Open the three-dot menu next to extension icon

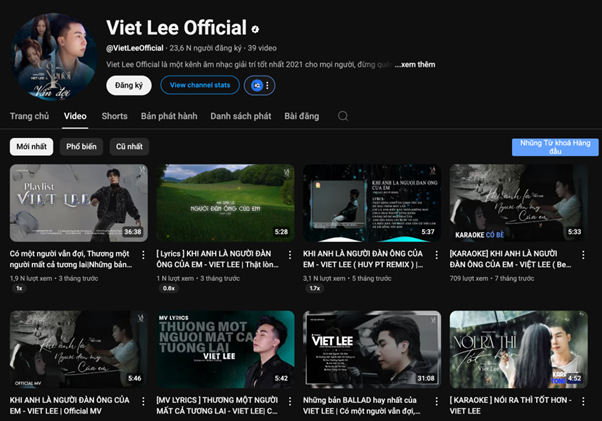click(267, 85)
